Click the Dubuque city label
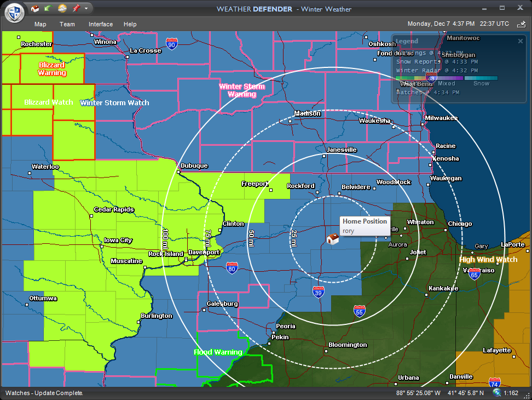The image size is (532, 400). 194,165
